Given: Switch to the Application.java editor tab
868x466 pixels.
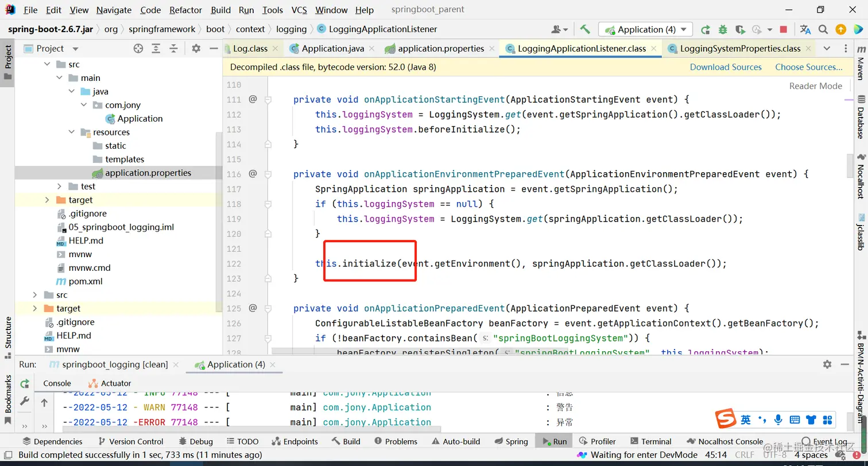Looking at the screenshot, I should [x=332, y=48].
